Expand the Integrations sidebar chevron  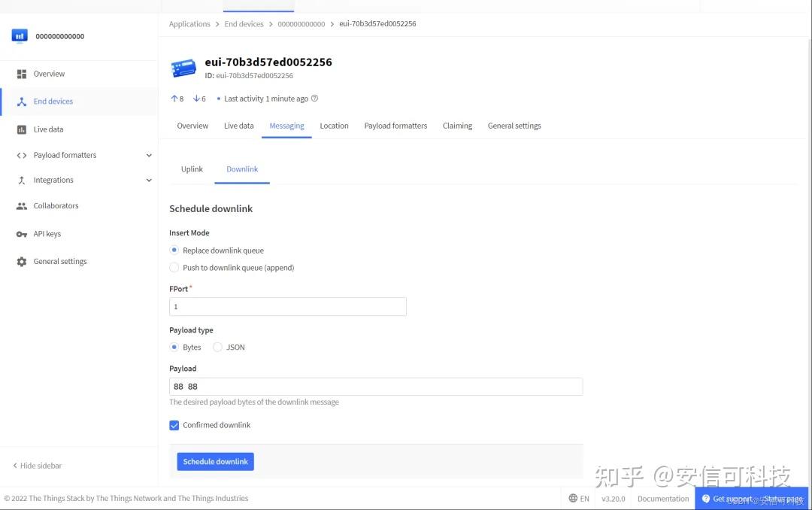(x=149, y=181)
